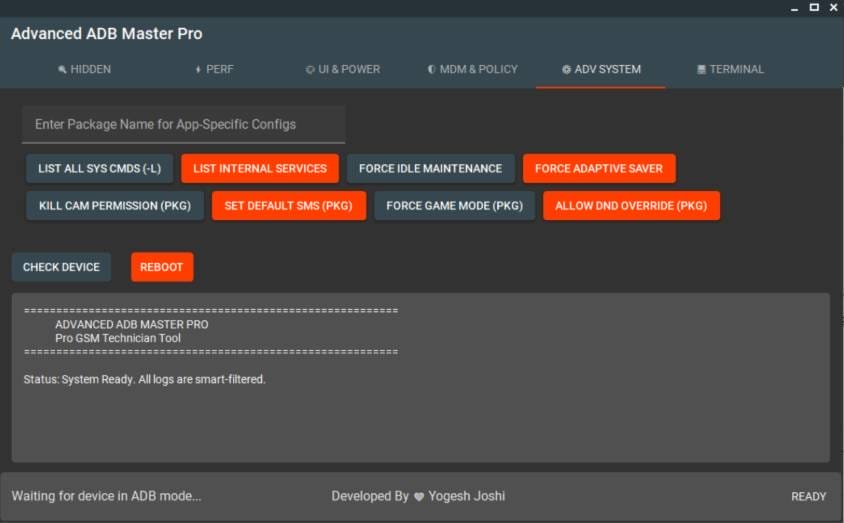Click 'Developed By Yogesh Joshi' footer text
The height and width of the screenshot is (523, 844).
(418, 496)
